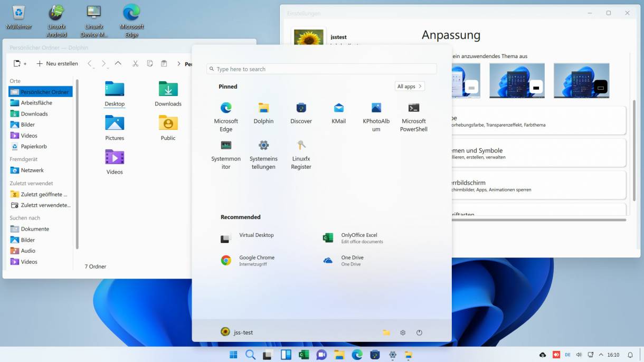Open the taskbar search magnifier
The width and height of the screenshot is (644, 362).
250,355
